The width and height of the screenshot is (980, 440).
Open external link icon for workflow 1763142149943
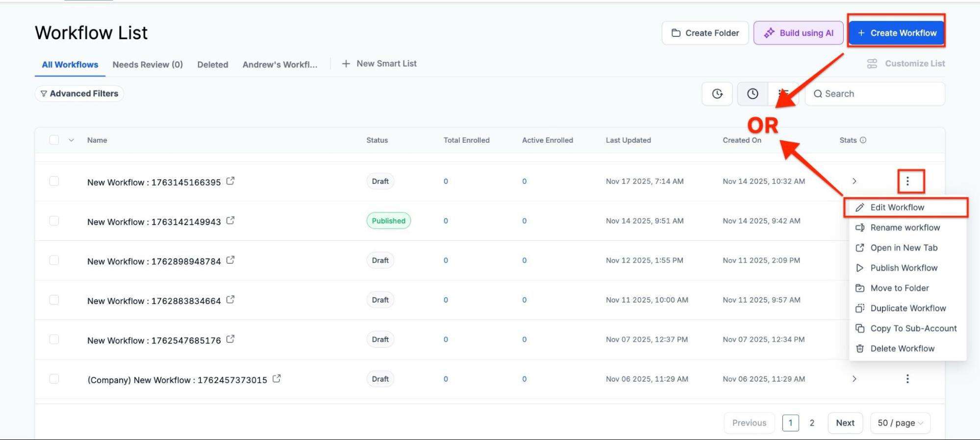coord(230,221)
